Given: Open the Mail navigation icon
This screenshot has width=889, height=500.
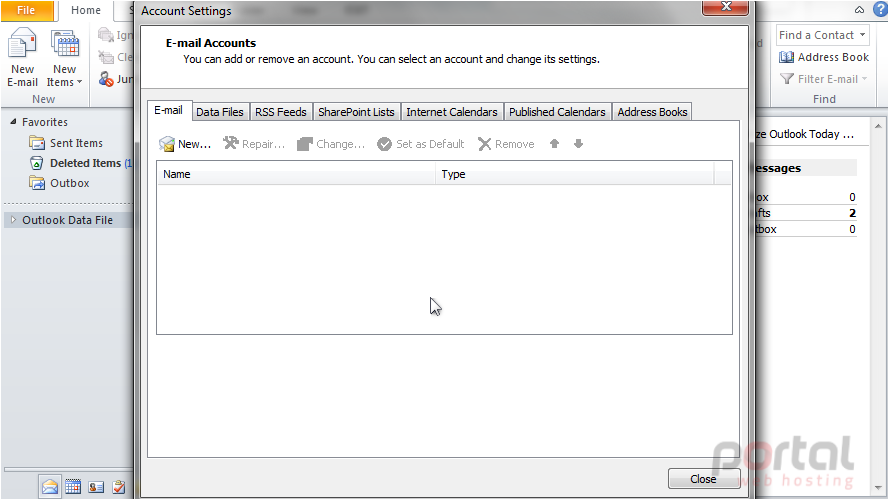Looking at the screenshot, I should (x=50, y=486).
